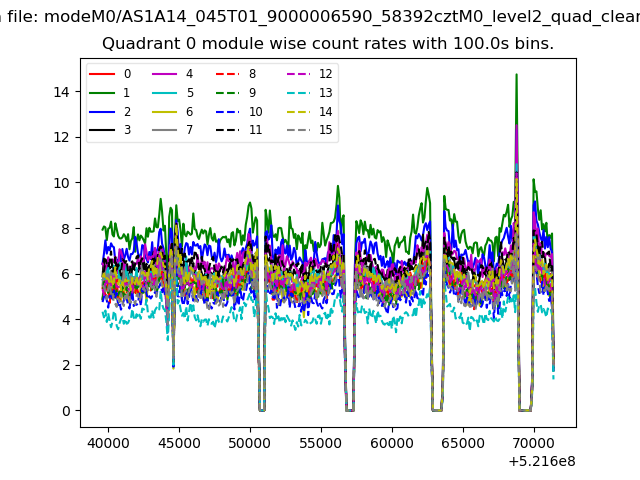Click the red line swatch for module 0
This screenshot has width=640, height=480.
click(x=102, y=74)
